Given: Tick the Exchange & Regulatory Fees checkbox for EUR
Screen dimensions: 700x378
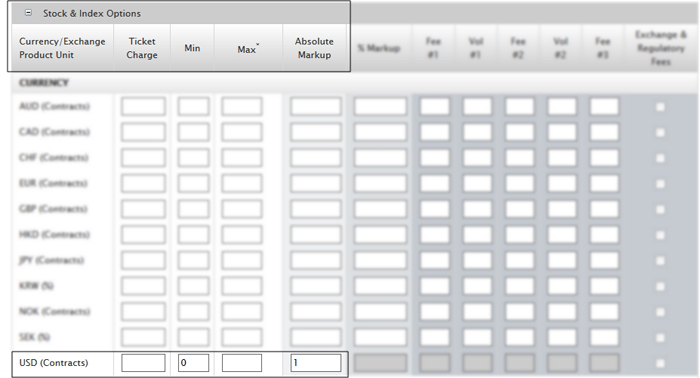Looking at the screenshot, I should click(660, 184).
